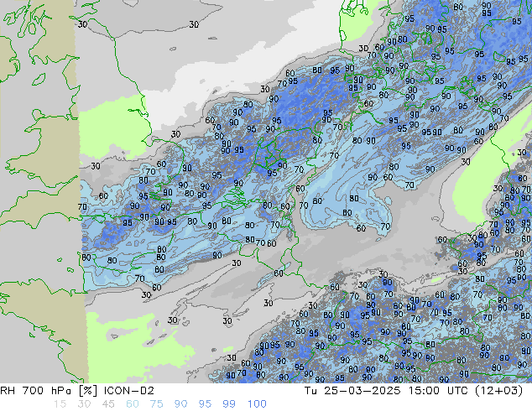Image resolution: width=532 pixels, height=411 pixels.
Task: Click the 'Tu 25-03-2025 15:00 UTC (12+03)' timestamp
Action: (414, 391)
